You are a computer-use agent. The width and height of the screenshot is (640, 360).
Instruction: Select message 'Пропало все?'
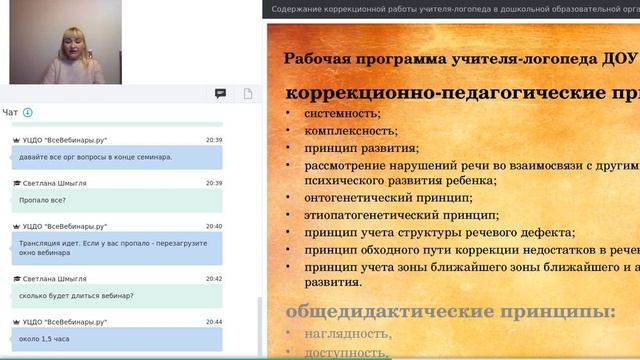117,200
